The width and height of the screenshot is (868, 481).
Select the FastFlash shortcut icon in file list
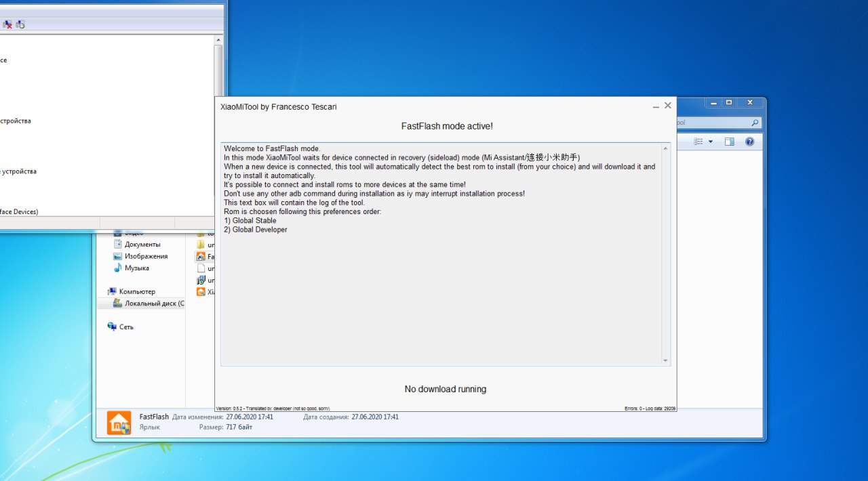201,257
